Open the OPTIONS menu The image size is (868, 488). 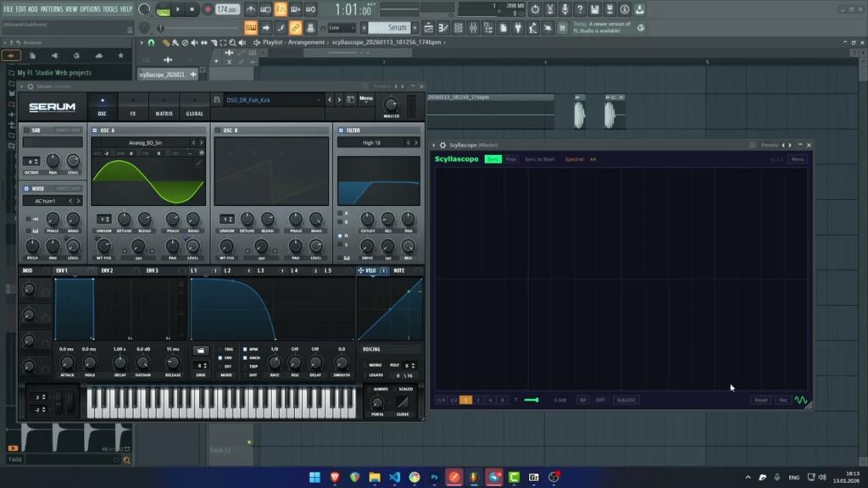pos(90,8)
